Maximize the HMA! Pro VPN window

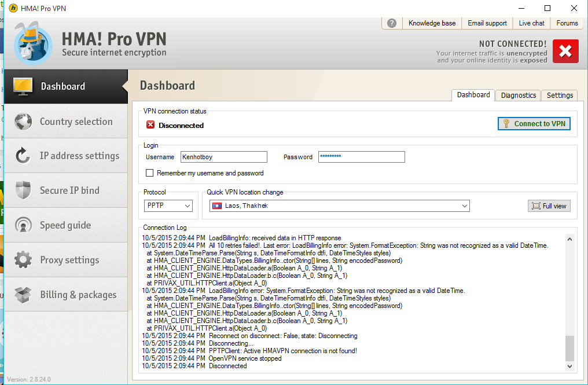[547, 8]
